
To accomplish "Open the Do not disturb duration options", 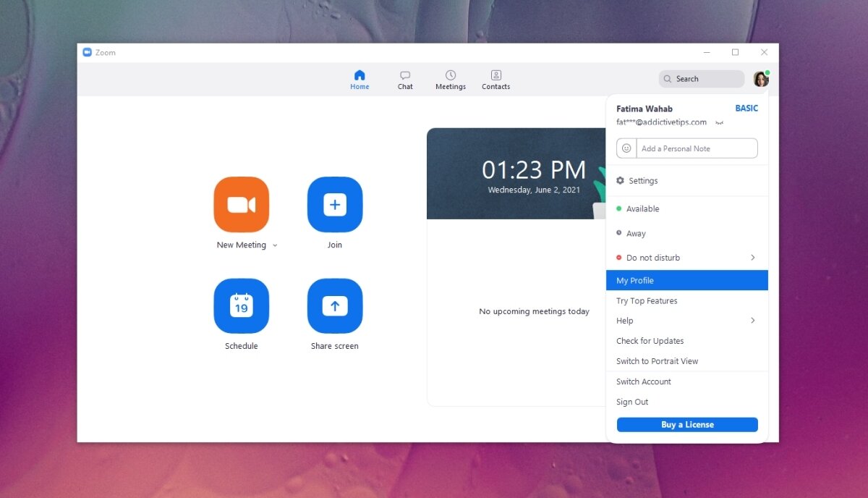I will pos(752,257).
